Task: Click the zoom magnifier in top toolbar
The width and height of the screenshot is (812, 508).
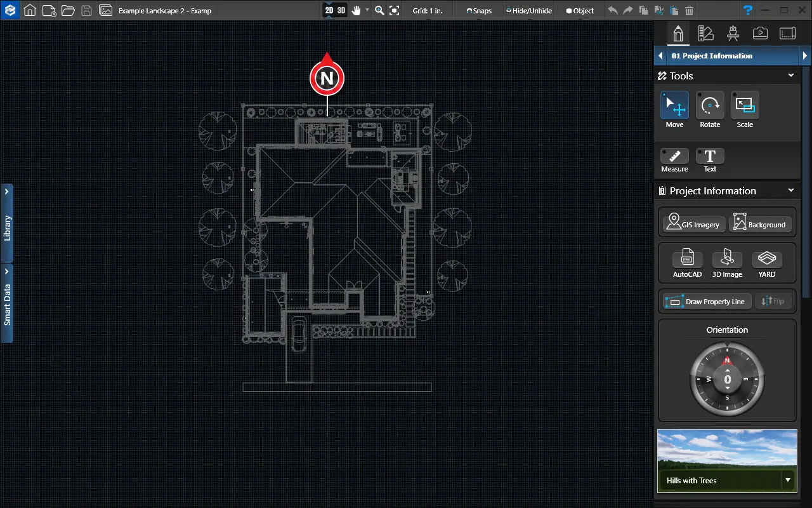Action: (379, 10)
